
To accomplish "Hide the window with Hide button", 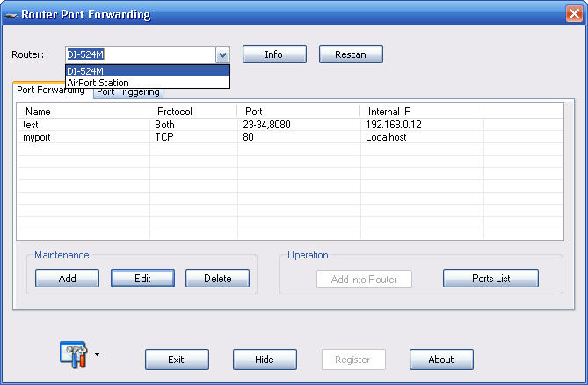I will (x=265, y=360).
